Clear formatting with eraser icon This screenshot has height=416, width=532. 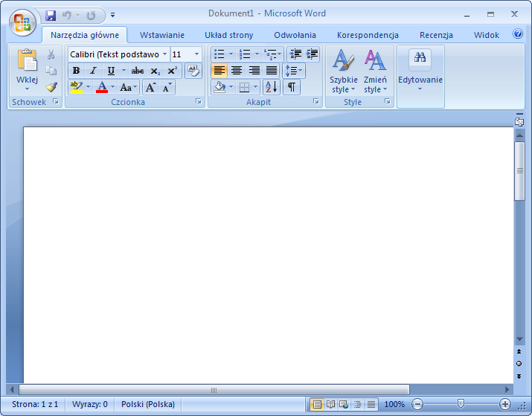193,71
